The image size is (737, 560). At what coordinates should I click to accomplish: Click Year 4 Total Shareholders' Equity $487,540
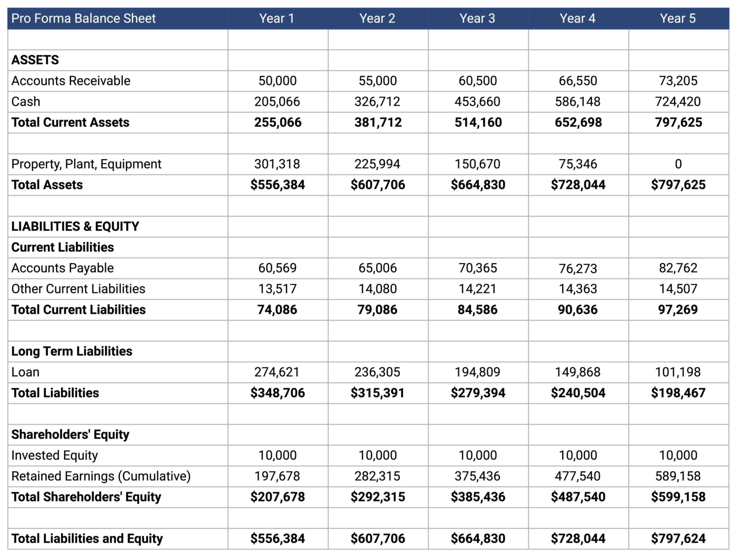578,497
